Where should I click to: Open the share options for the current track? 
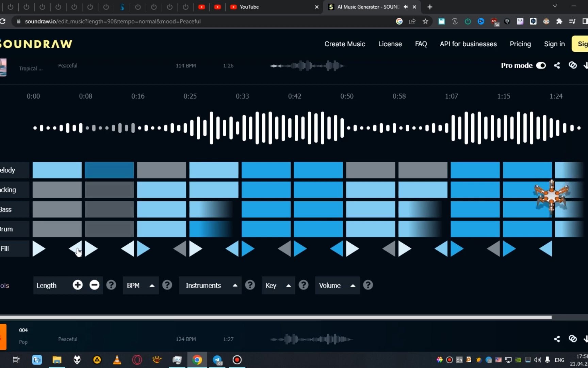(557, 65)
